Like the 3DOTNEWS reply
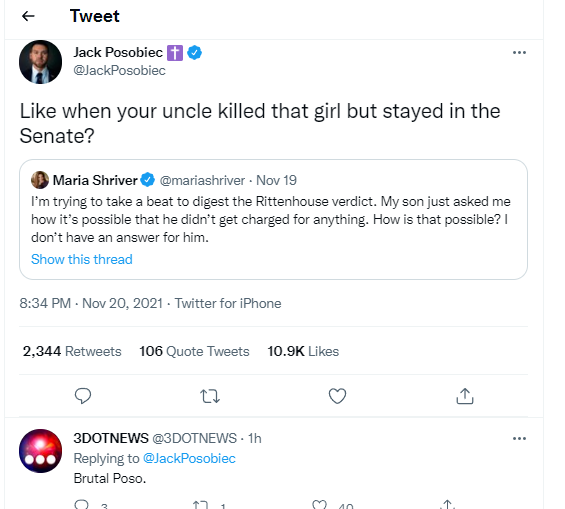 (x=319, y=505)
